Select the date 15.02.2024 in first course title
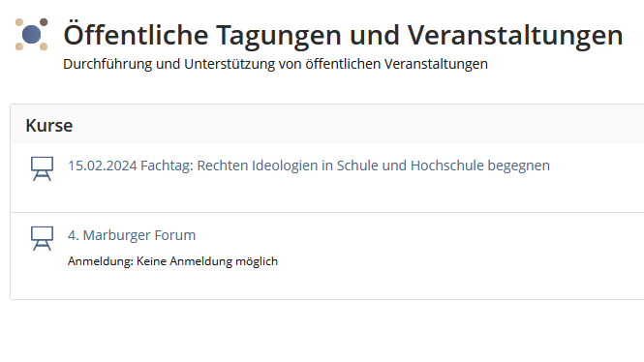This screenshot has width=644, height=362. 103,166
